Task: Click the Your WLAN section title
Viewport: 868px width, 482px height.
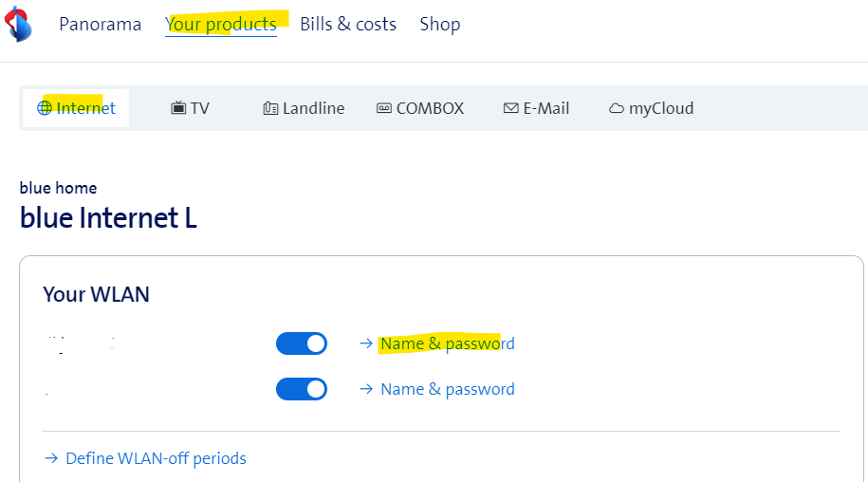Action: pos(96,294)
